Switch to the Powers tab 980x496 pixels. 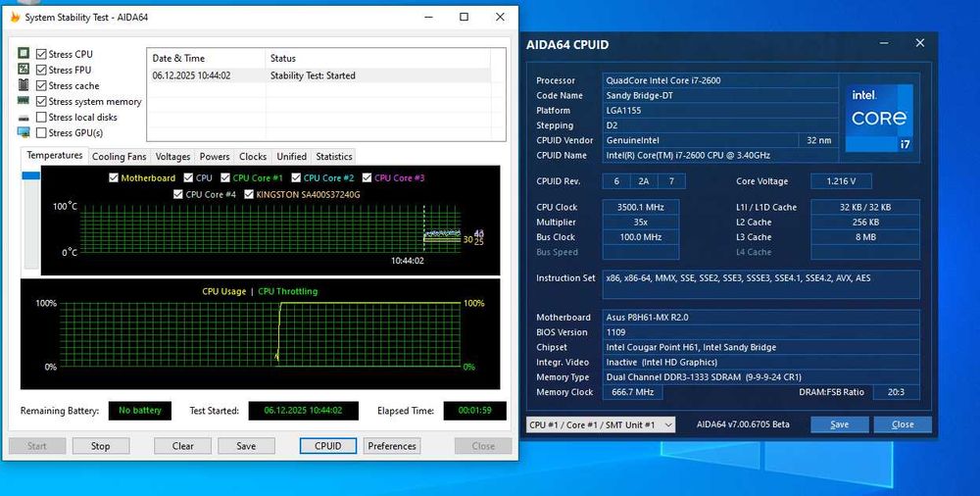[215, 157]
